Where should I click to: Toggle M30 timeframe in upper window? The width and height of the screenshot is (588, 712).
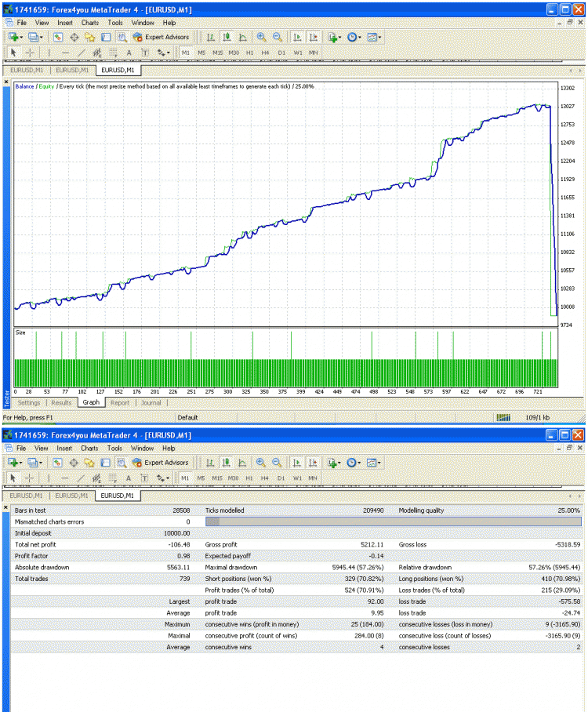coord(234,53)
